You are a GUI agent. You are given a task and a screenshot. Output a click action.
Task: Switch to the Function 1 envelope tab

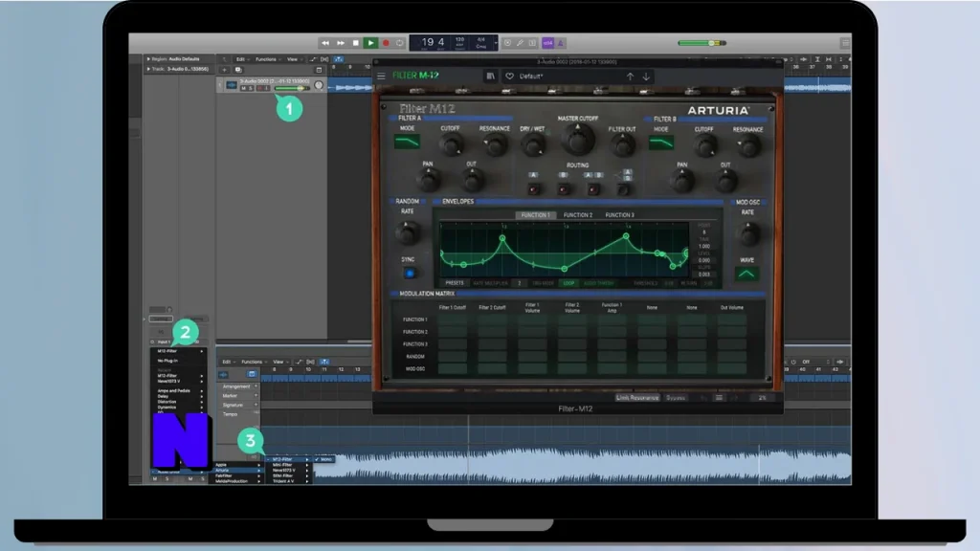pyautogui.click(x=536, y=215)
